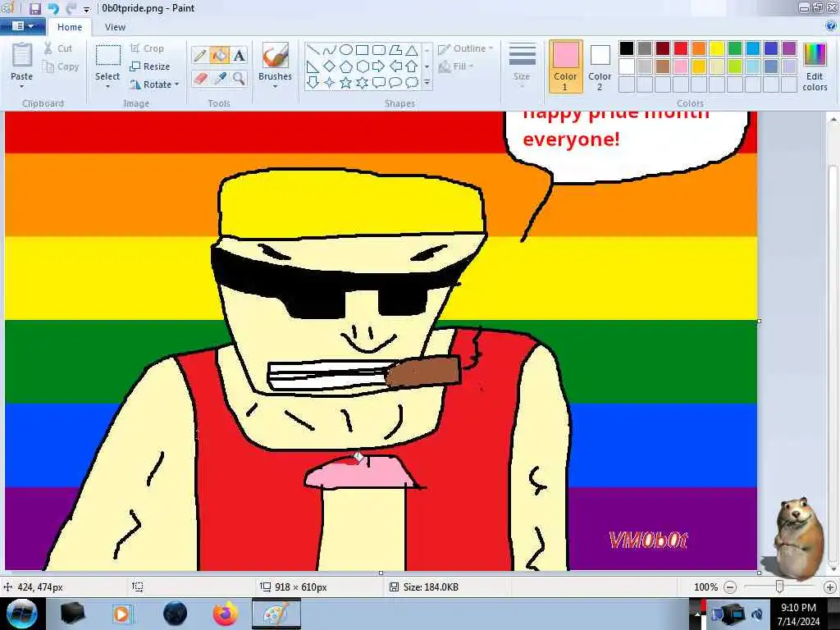Image resolution: width=840 pixels, height=630 pixels.
Task: Click the Select rectangle icon
Action: coord(107,56)
